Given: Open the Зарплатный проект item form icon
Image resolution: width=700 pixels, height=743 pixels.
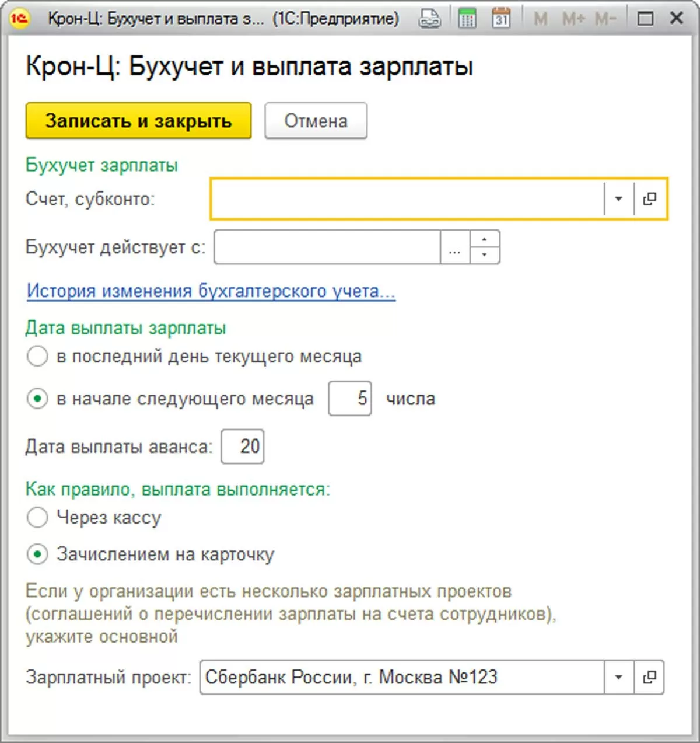Looking at the screenshot, I should point(649,677).
